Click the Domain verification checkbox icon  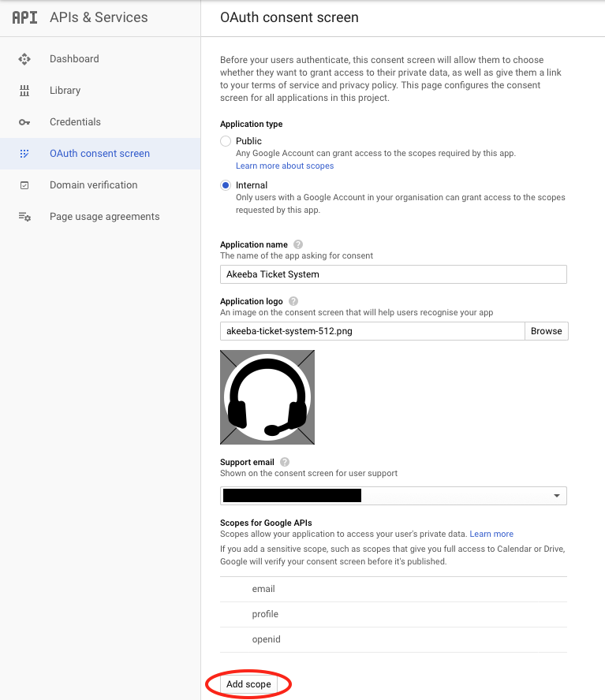pos(24,184)
